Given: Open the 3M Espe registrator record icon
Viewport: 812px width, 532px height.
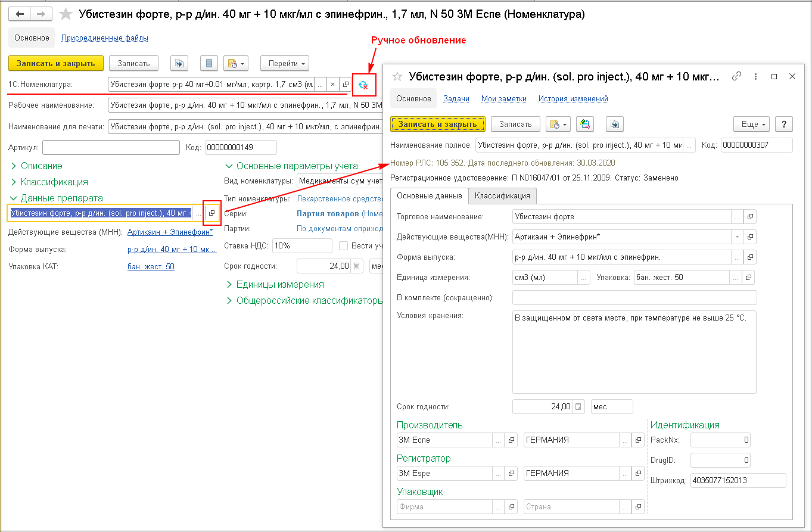Looking at the screenshot, I should (x=511, y=473).
